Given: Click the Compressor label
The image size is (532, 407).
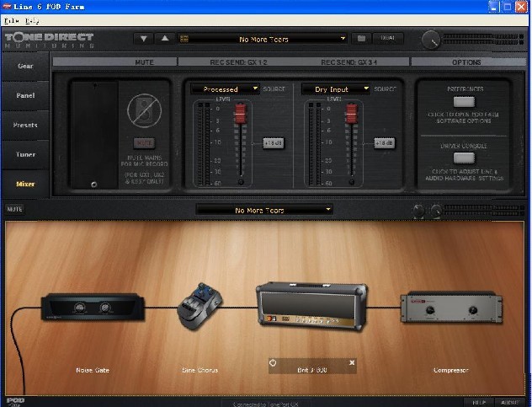Looking at the screenshot, I should tap(451, 370).
